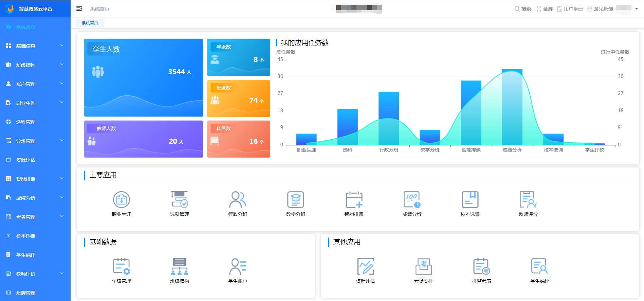Image resolution: width=644 pixels, height=301 pixels.
Task: Expand the 基础信息 sidebar menu
Action: [35, 46]
